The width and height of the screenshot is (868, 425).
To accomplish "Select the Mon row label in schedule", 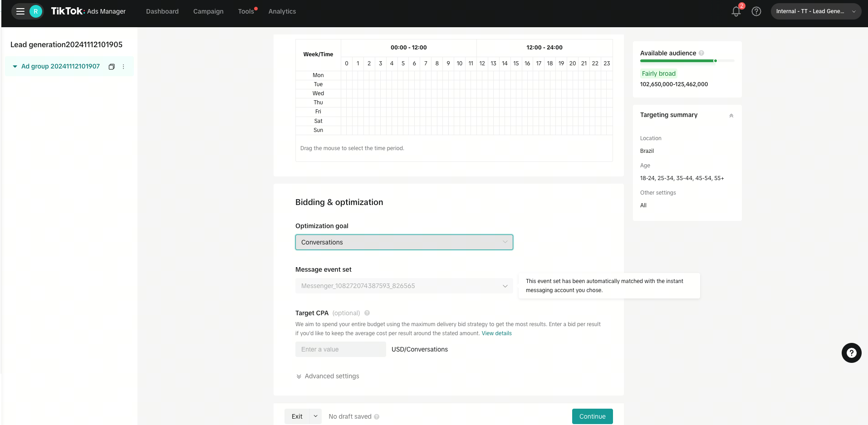I will 318,75.
